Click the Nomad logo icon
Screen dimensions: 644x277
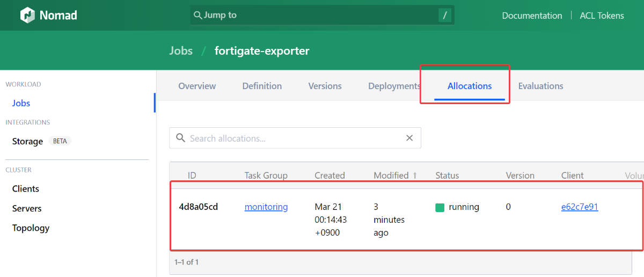point(27,15)
